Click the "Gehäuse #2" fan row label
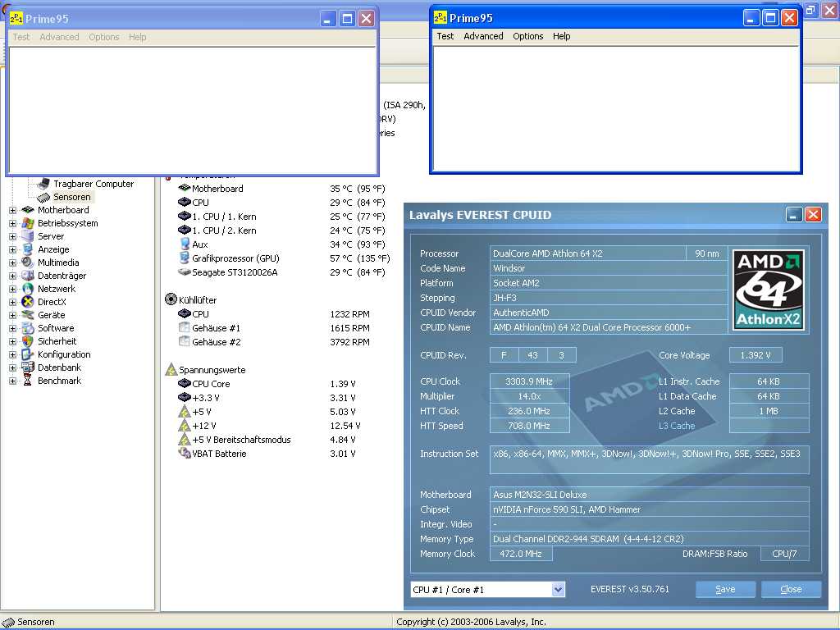The width and height of the screenshot is (840, 630). tap(217, 342)
